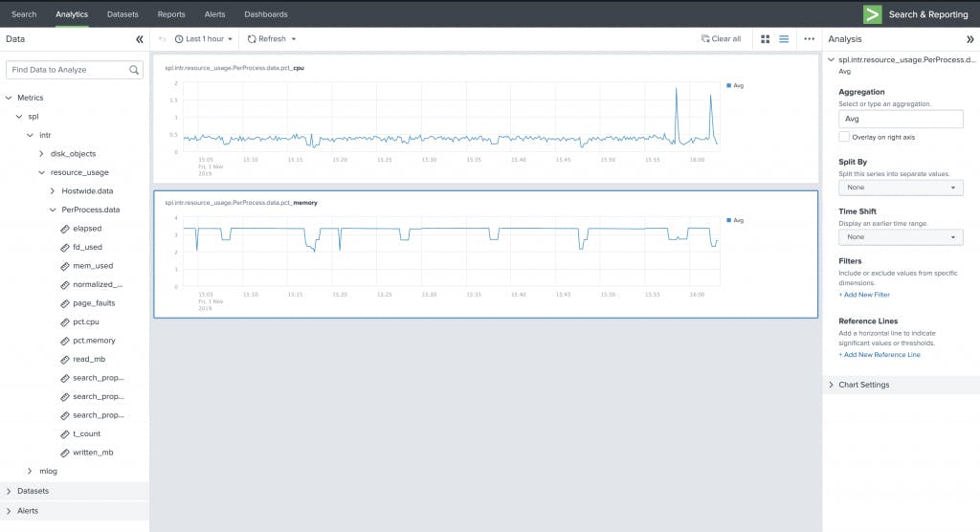This screenshot has width=980, height=532.
Task: Open the Split By dropdown
Action: click(901, 188)
